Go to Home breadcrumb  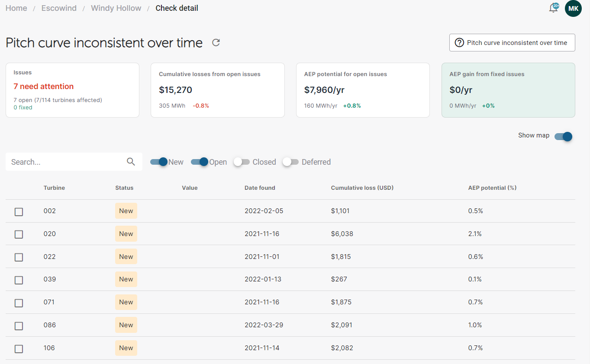(x=16, y=8)
